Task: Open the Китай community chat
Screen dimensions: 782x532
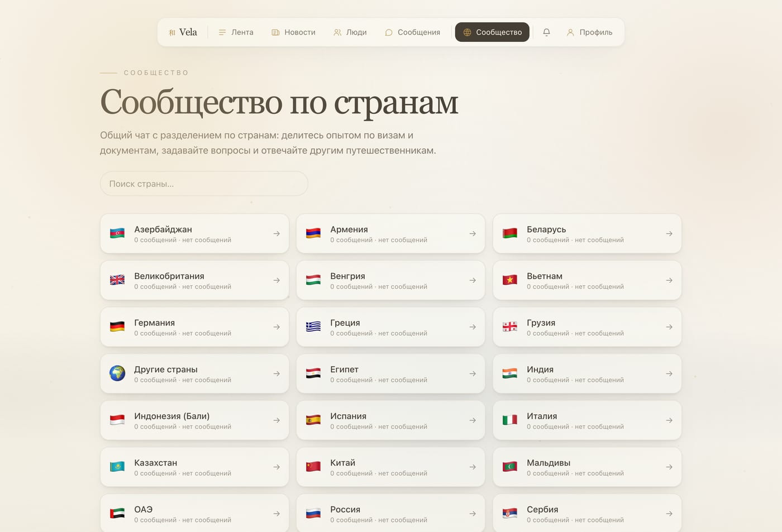Action: [390, 467]
